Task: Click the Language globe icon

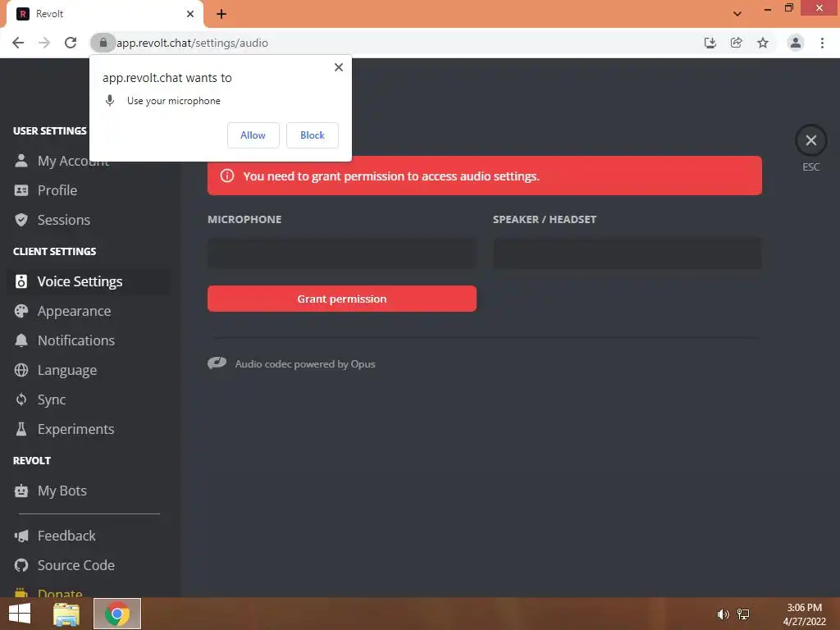Action: (21, 370)
